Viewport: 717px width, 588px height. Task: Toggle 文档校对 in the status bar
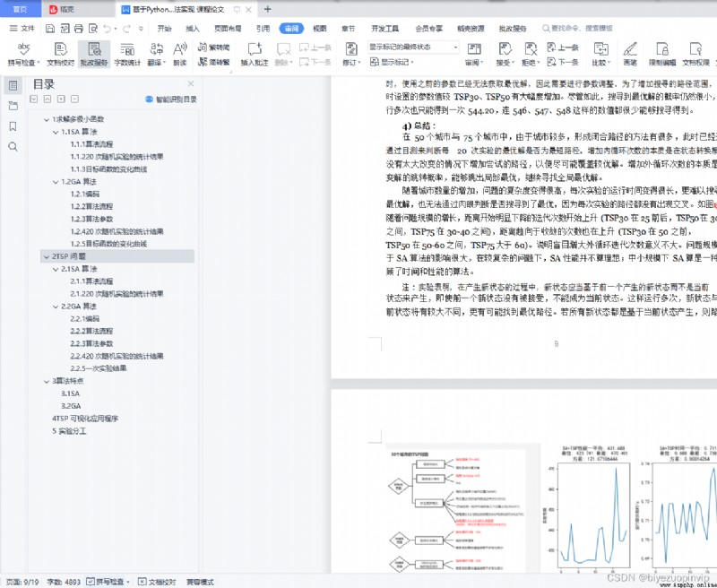point(157,582)
